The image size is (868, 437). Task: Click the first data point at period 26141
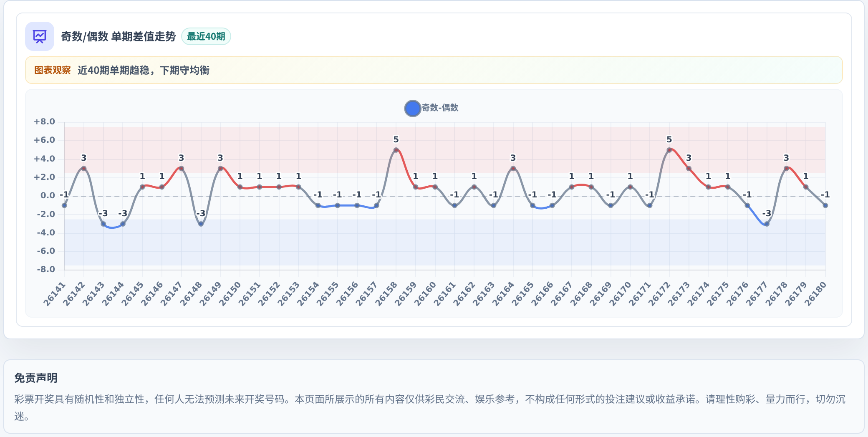pyautogui.click(x=64, y=205)
